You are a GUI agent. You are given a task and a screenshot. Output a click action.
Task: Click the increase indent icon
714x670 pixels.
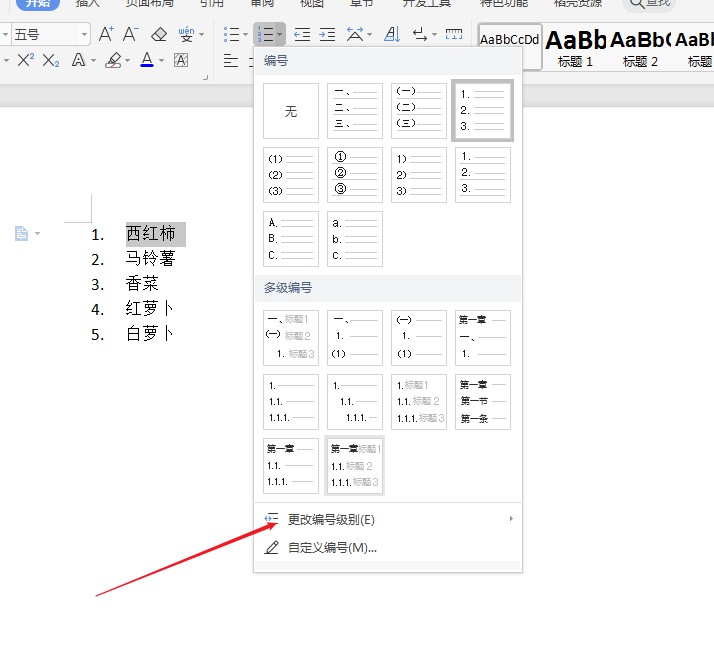coord(327,35)
